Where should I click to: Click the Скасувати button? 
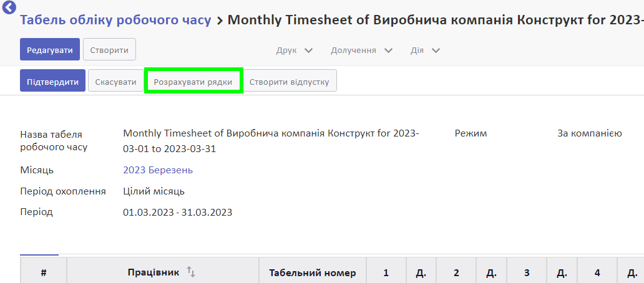(116, 81)
